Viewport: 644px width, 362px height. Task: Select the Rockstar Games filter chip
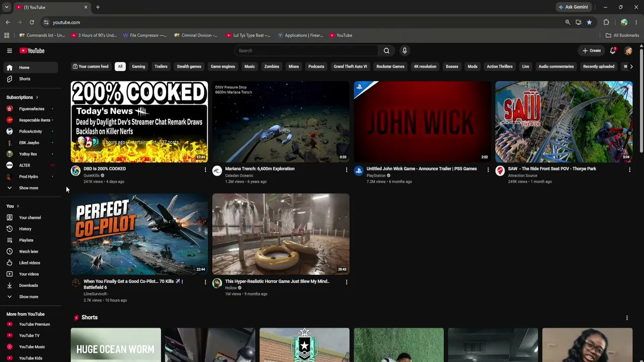click(x=390, y=66)
